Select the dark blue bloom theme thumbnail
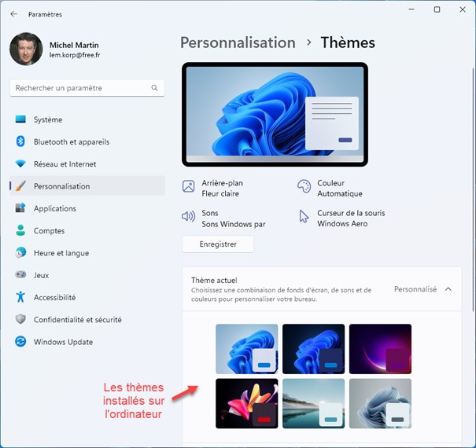The width and height of the screenshot is (476, 448). [313, 349]
